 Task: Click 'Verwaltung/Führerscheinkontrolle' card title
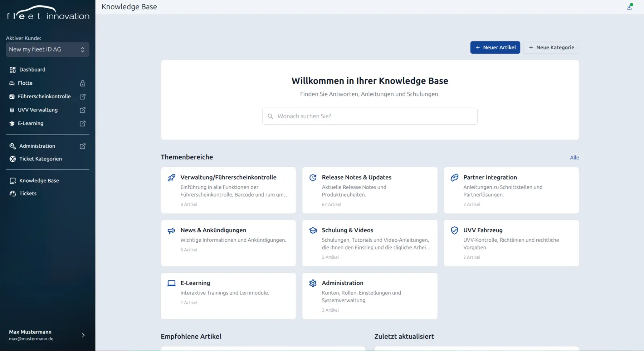click(x=228, y=177)
